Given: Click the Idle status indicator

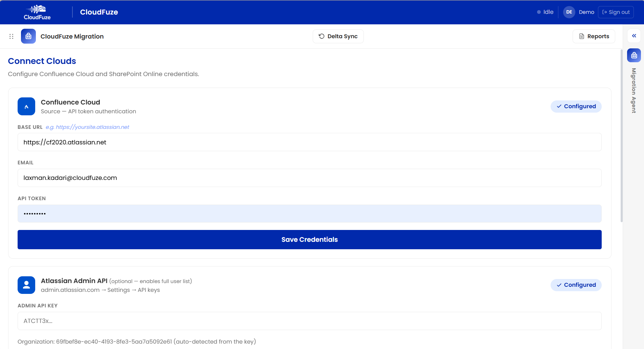Looking at the screenshot, I should (x=545, y=12).
